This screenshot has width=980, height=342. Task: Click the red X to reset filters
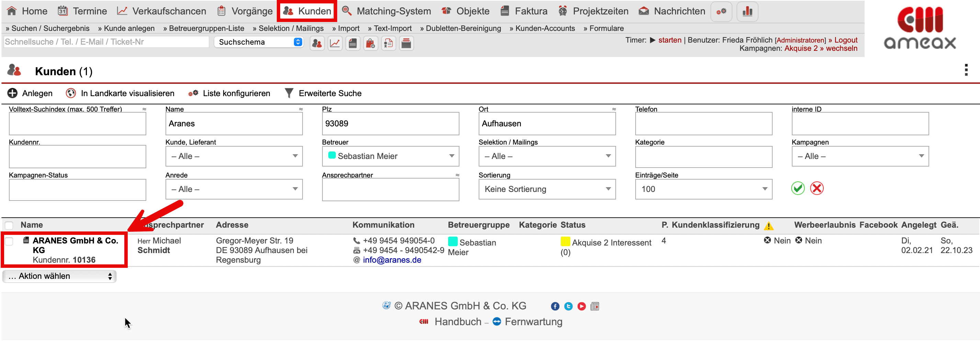(817, 188)
